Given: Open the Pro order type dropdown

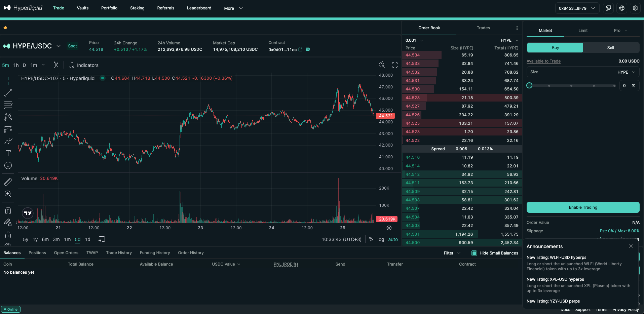Looking at the screenshot, I should click(620, 31).
